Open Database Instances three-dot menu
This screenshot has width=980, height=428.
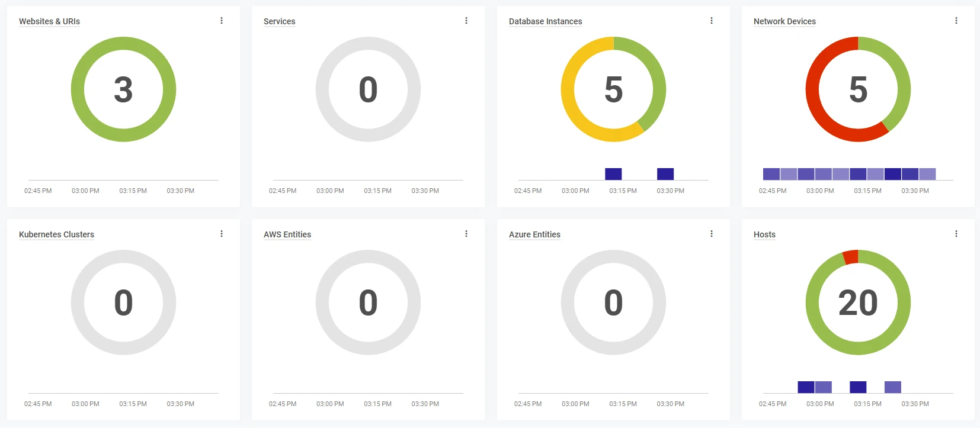tap(712, 21)
